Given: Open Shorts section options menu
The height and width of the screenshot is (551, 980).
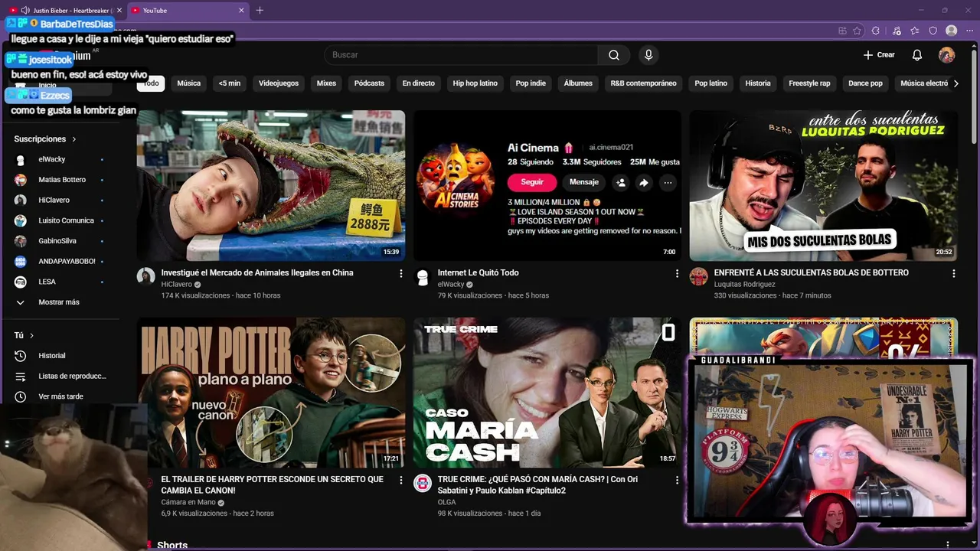Looking at the screenshot, I should [x=948, y=545].
